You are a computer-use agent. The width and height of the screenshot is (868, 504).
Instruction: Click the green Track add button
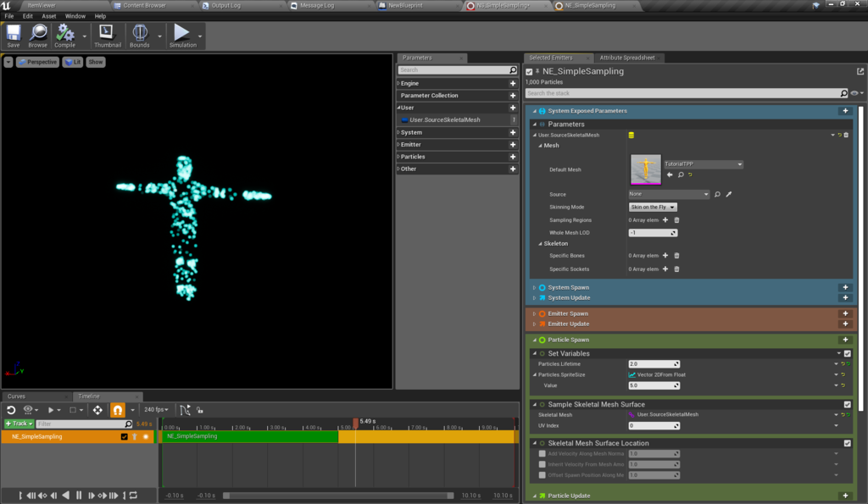(x=19, y=424)
